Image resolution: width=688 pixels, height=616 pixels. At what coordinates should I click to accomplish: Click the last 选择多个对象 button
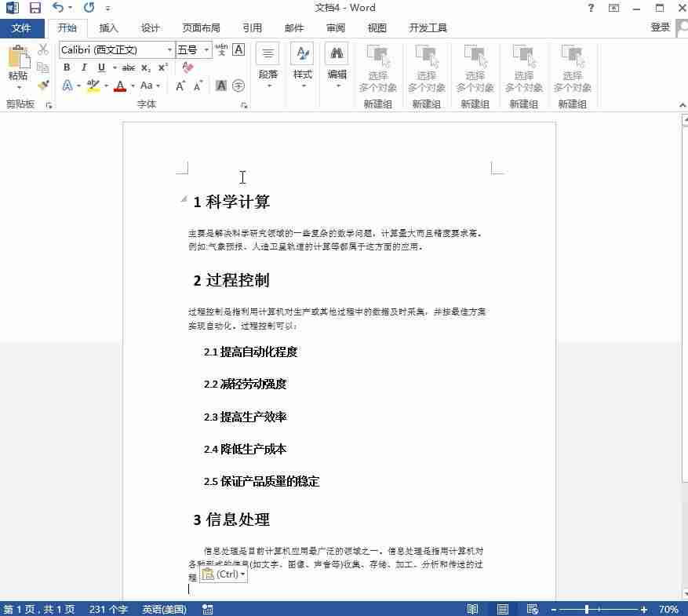(x=572, y=69)
